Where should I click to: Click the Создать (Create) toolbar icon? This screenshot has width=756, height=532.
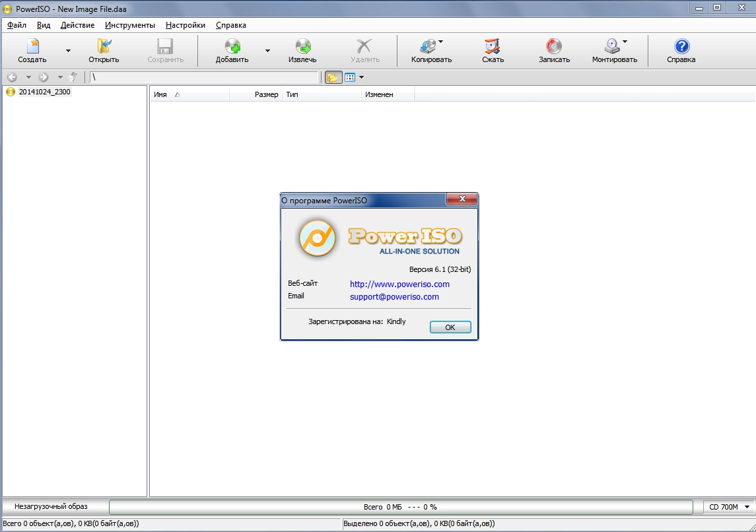[32, 46]
